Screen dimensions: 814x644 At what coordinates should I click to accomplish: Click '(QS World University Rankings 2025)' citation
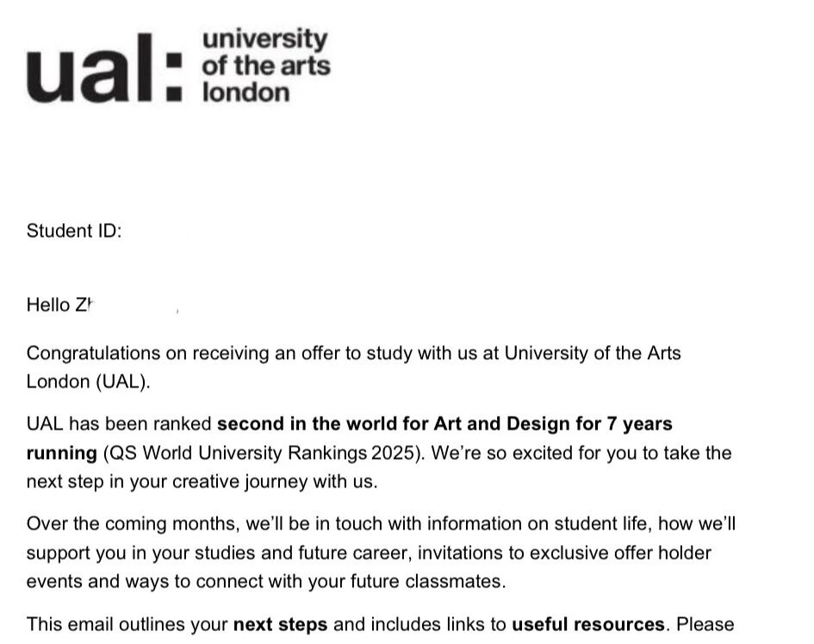point(263,453)
